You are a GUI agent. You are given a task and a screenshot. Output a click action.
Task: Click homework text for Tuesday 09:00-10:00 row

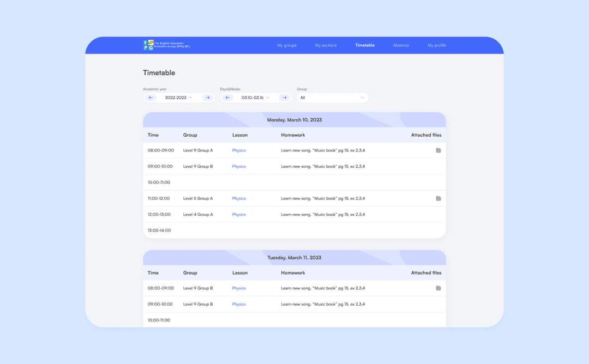point(323,304)
